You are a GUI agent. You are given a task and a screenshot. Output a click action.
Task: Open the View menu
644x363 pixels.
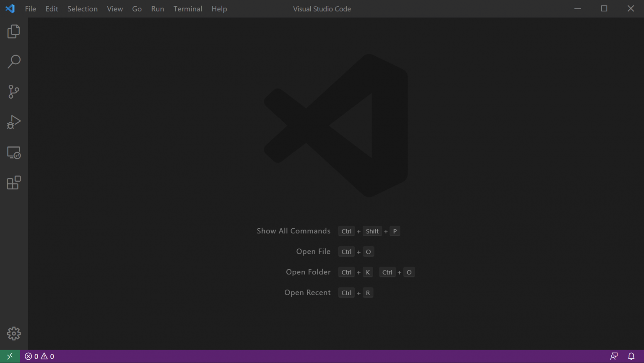pos(115,9)
